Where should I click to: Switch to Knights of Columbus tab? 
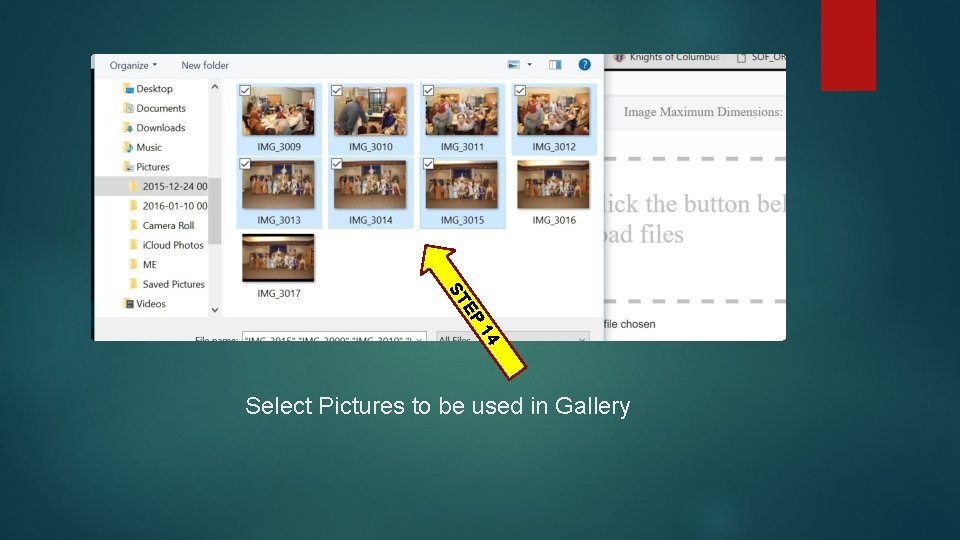667,58
